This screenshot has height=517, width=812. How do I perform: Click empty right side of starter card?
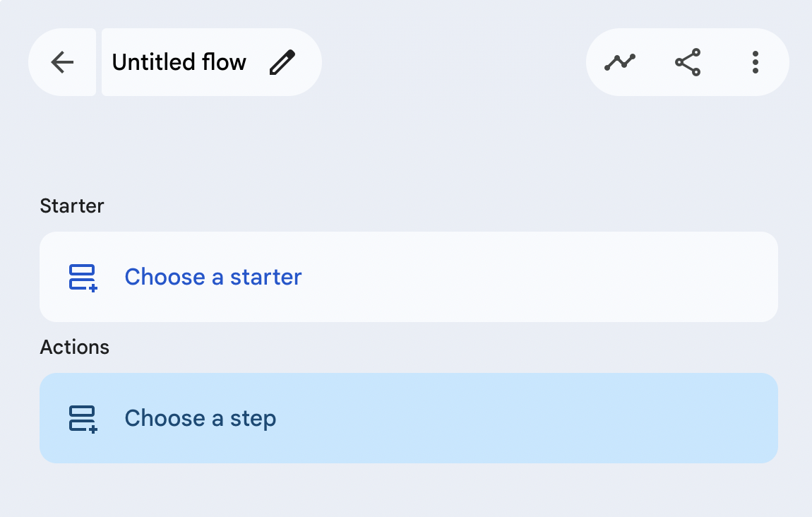[600, 277]
